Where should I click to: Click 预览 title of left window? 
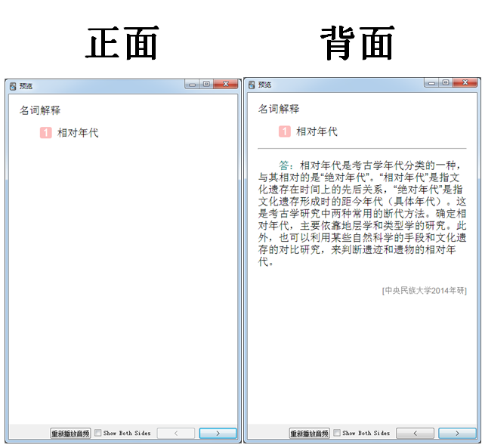pos(26,86)
